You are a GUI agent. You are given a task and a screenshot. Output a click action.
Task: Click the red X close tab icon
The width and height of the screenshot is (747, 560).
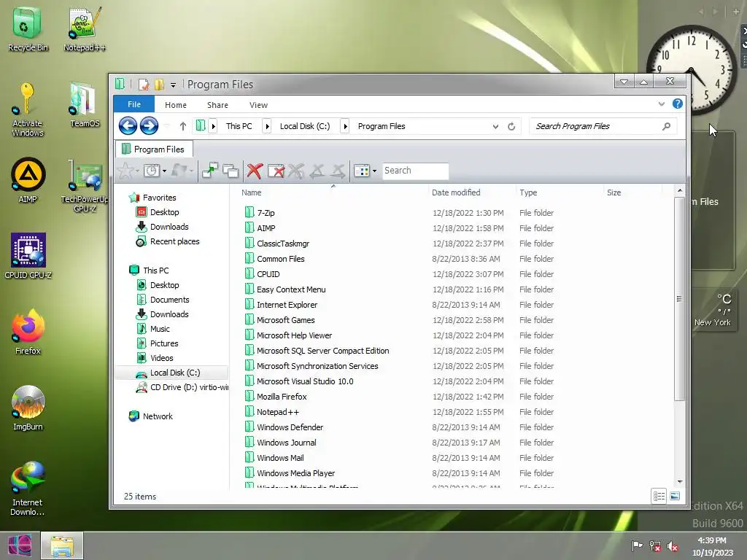[x=255, y=171]
